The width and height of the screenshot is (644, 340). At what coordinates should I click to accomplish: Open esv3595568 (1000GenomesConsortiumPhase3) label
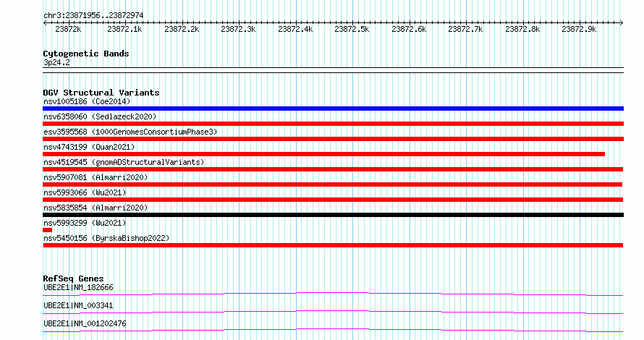(130, 132)
